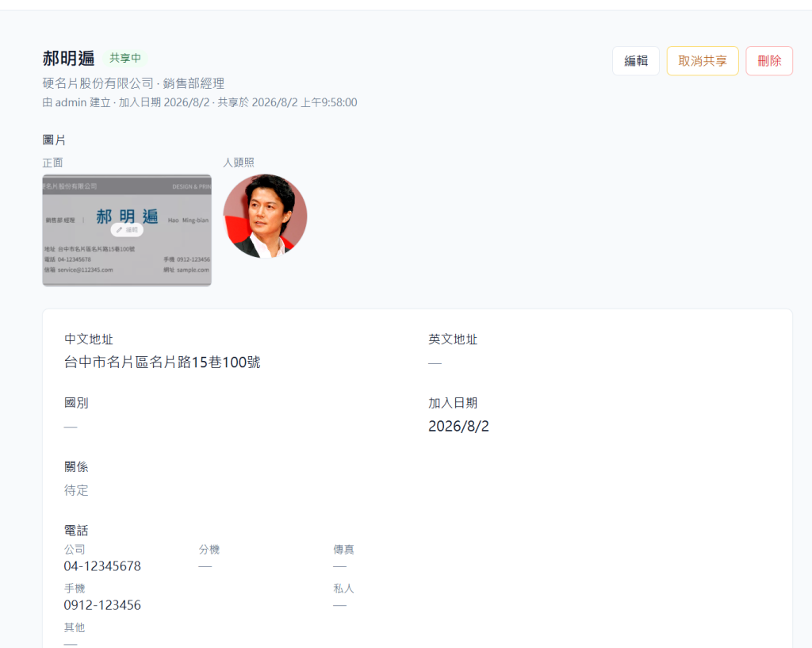This screenshot has height=648, width=812.
Task: Click the 中文地址 field label
Action: point(89,339)
